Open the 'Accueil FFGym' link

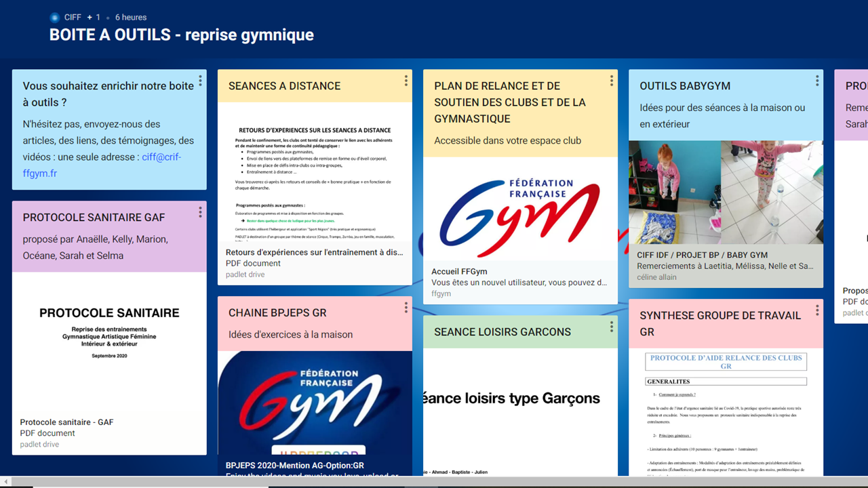pos(459,272)
